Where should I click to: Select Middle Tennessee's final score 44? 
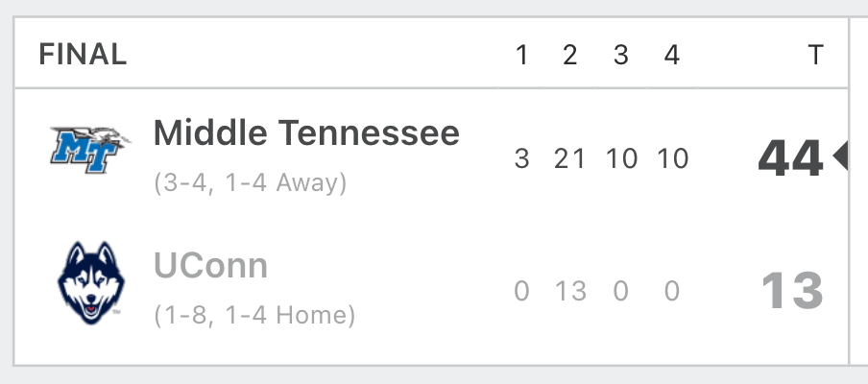click(x=790, y=158)
